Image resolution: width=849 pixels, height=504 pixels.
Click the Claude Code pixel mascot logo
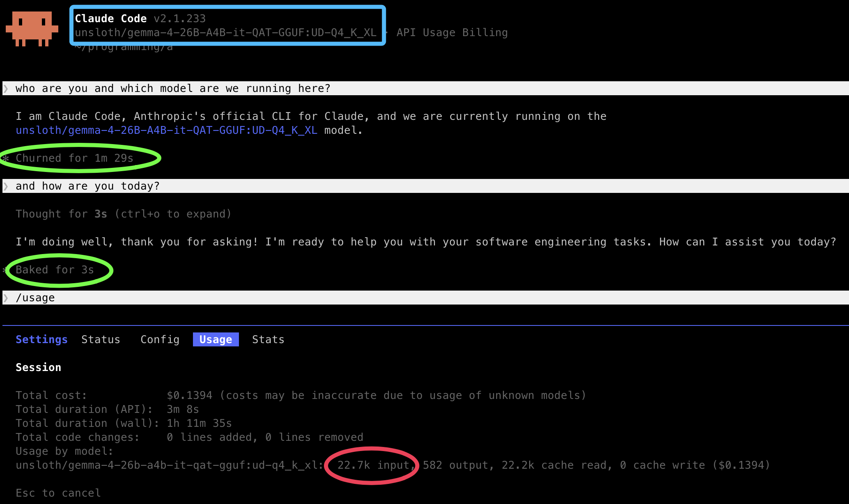point(32,29)
